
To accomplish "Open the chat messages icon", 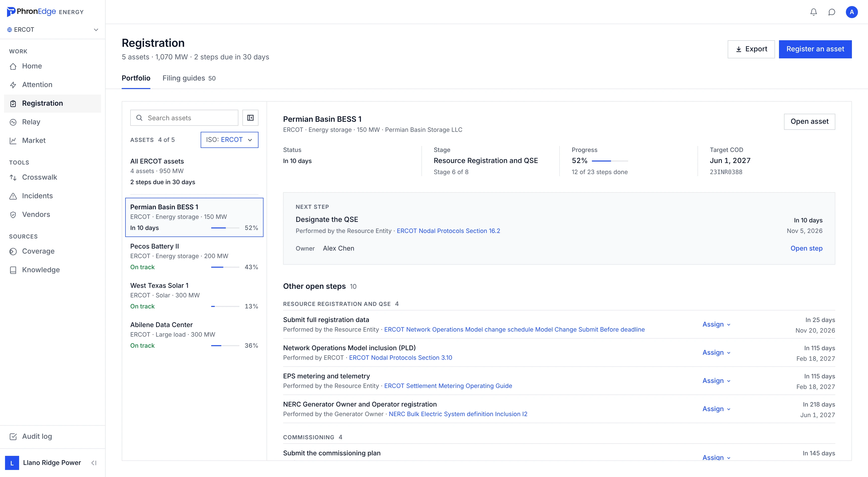I will (832, 12).
